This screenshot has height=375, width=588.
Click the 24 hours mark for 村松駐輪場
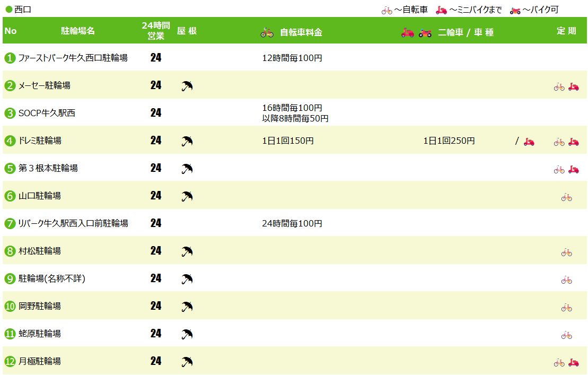coord(155,251)
